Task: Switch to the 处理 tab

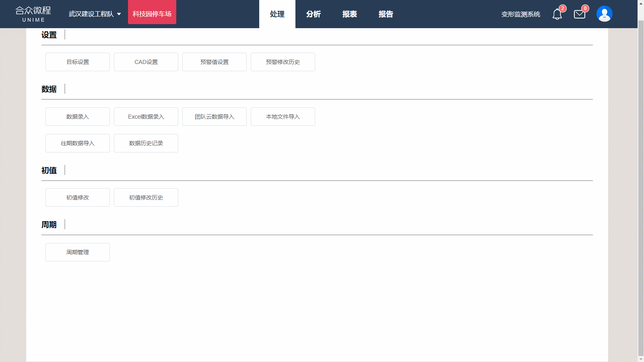Action: click(x=277, y=14)
